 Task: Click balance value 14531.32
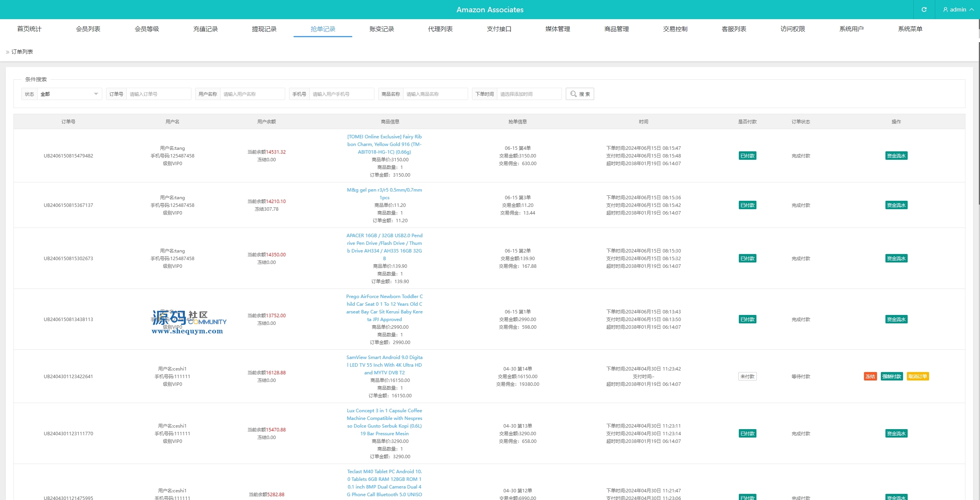pos(276,152)
